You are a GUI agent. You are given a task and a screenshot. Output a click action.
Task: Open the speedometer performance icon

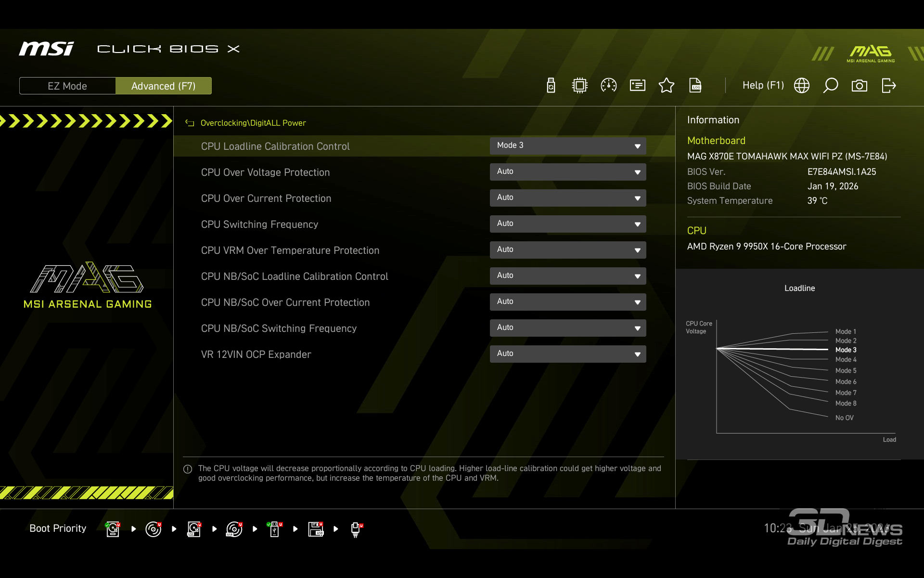(x=609, y=86)
